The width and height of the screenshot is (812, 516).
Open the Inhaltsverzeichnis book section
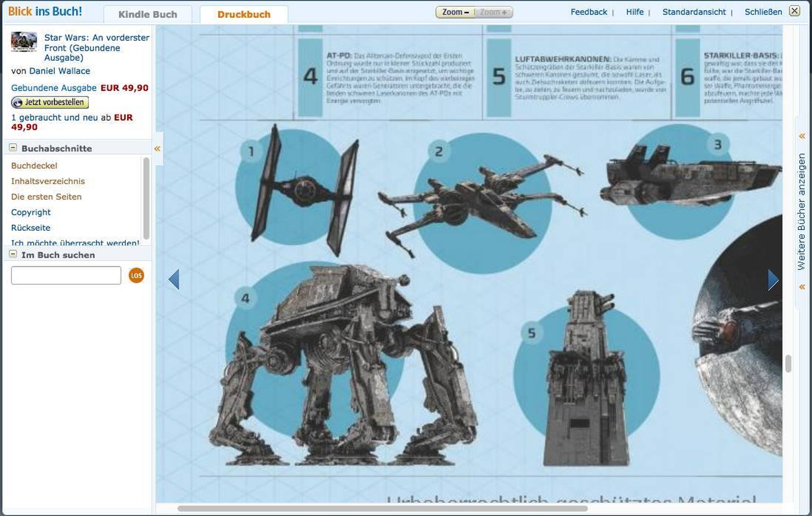[x=48, y=181]
